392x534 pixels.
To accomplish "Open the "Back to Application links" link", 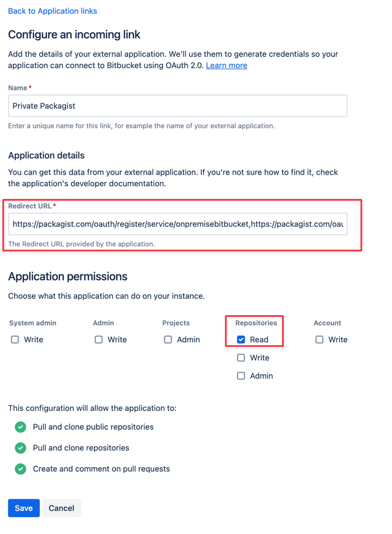I will [x=52, y=11].
